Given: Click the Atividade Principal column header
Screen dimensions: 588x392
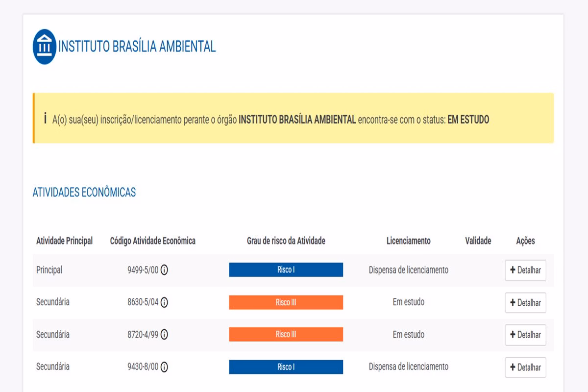Looking at the screenshot, I should pyautogui.click(x=65, y=241).
